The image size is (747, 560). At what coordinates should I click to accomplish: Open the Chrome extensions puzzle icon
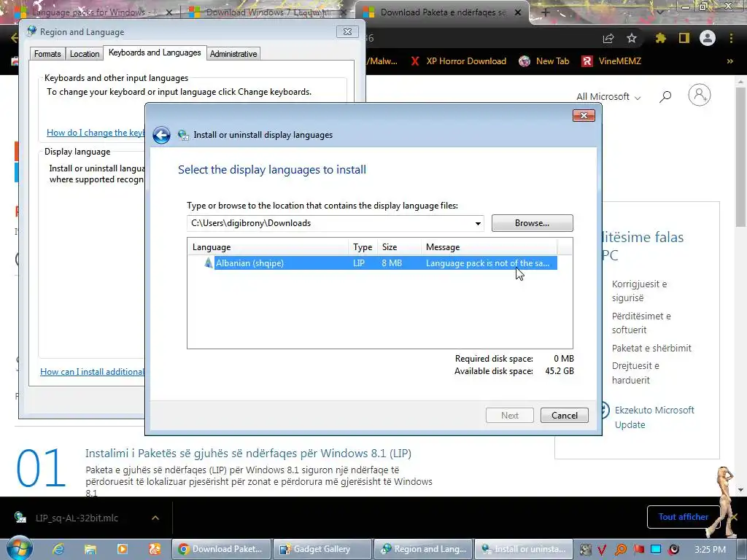(660, 38)
